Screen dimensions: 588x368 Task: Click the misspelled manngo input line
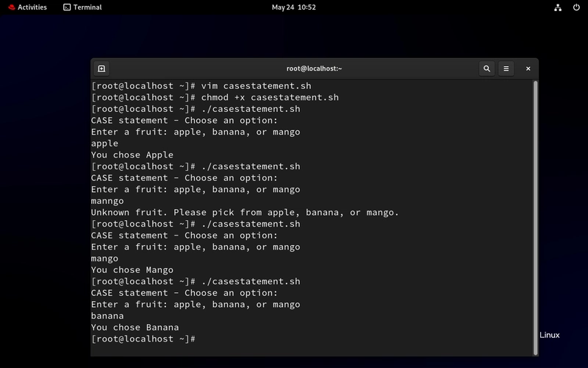[x=107, y=201]
